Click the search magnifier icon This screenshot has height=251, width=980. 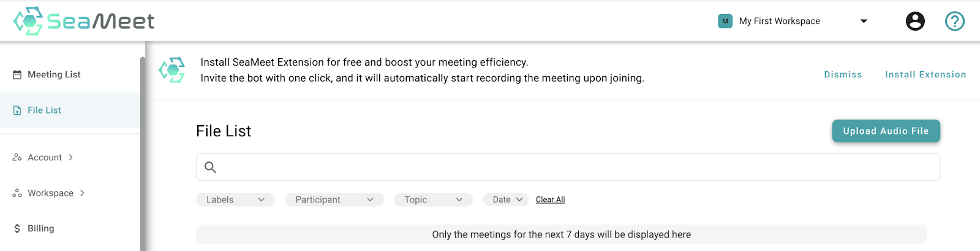[210, 167]
